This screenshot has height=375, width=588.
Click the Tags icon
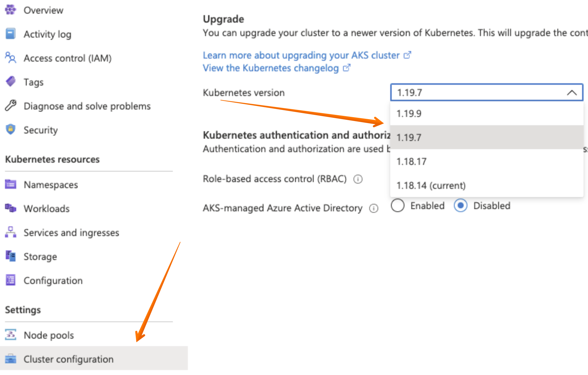click(10, 81)
